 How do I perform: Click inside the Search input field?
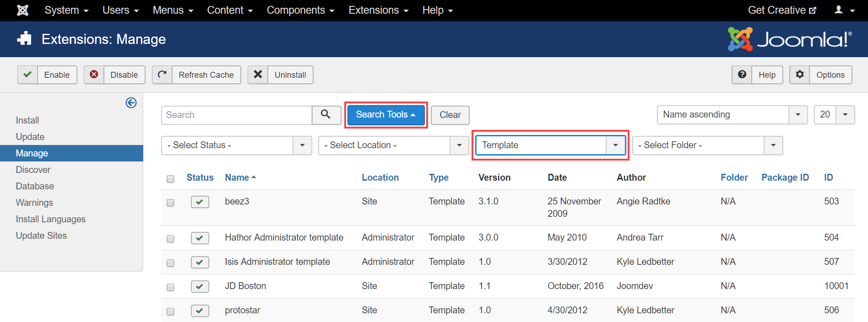(x=237, y=115)
